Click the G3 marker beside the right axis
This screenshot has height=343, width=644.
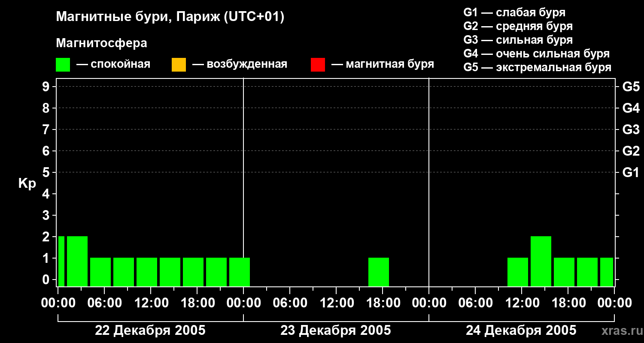(x=631, y=129)
